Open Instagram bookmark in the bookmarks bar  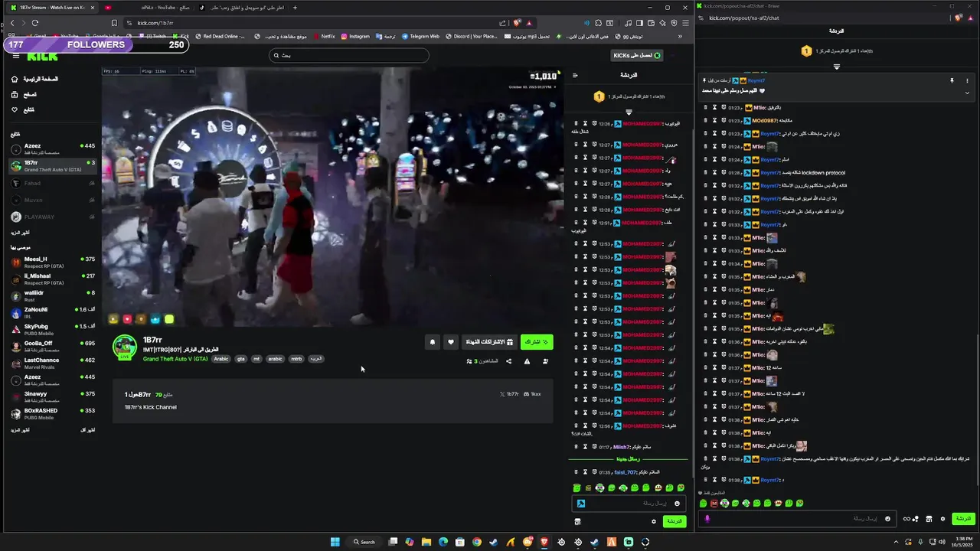355,36
